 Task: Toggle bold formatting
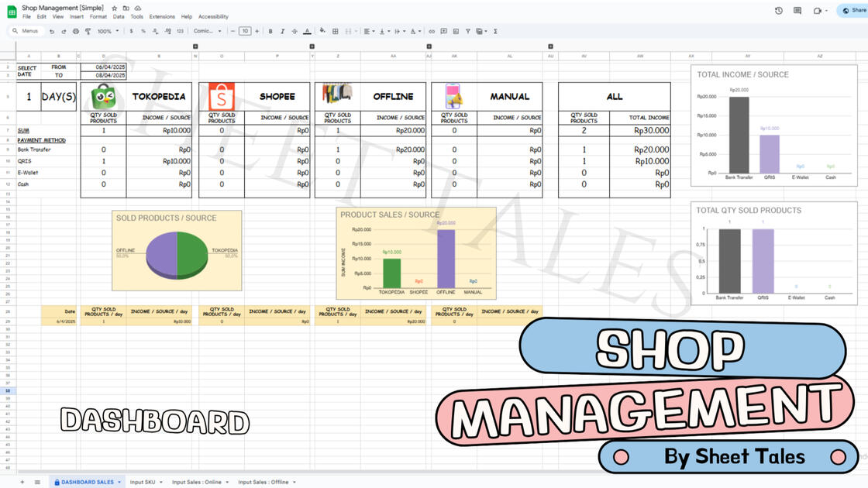coord(270,32)
